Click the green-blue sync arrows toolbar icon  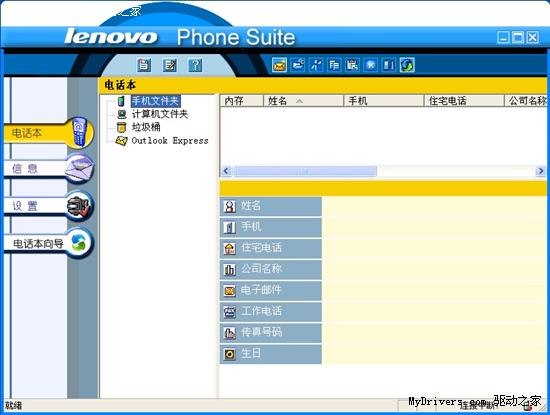[x=407, y=65]
